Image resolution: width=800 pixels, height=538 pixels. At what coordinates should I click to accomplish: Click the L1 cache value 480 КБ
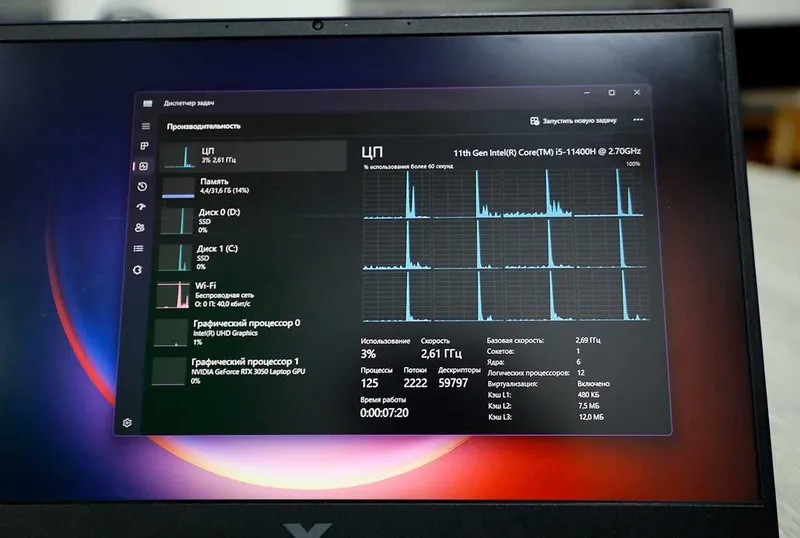(x=588, y=395)
